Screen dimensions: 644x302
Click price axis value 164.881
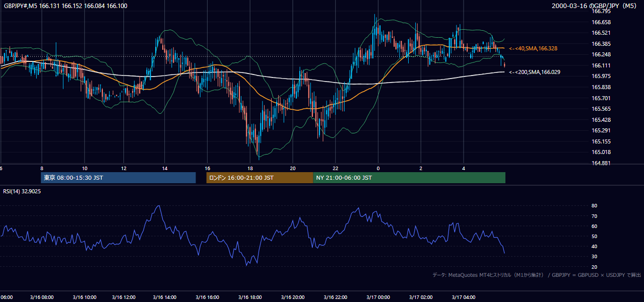click(602, 163)
